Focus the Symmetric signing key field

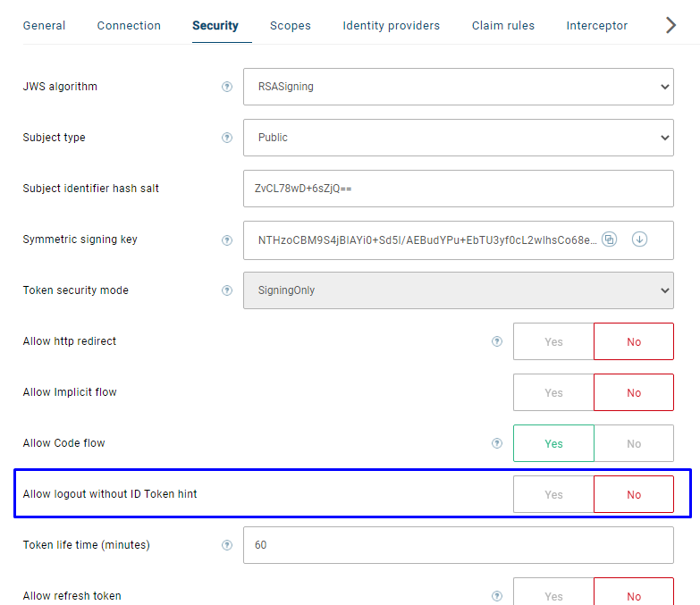point(459,240)
